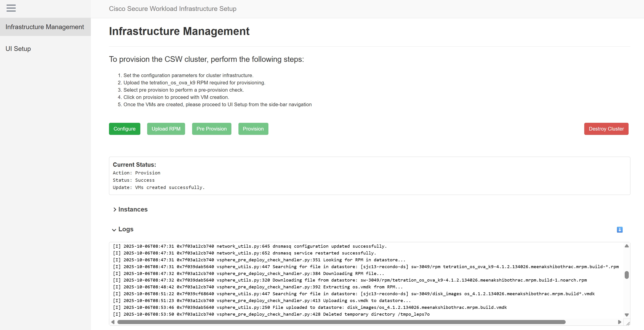Image resolution: width=644 pixels, height=330 pixels.
Task: Click the logs scroll-up arrow
Action: click(x=627, y=246)
